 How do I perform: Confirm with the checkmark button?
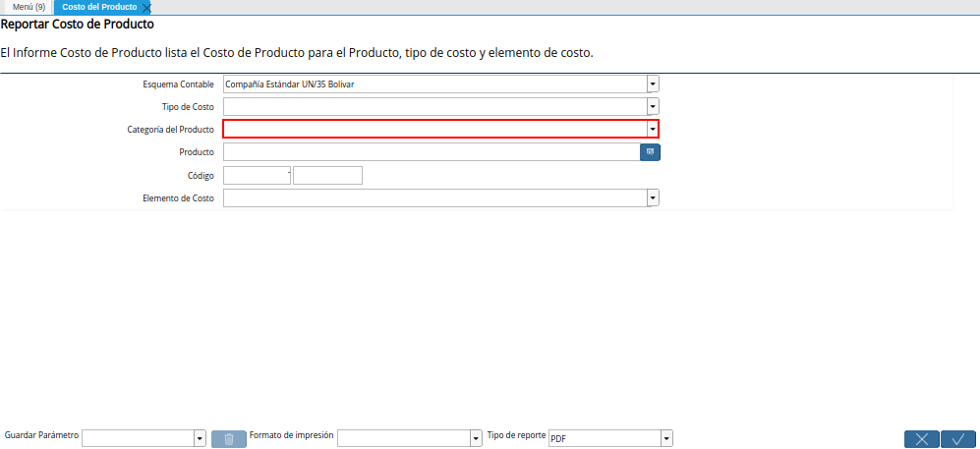958,439
